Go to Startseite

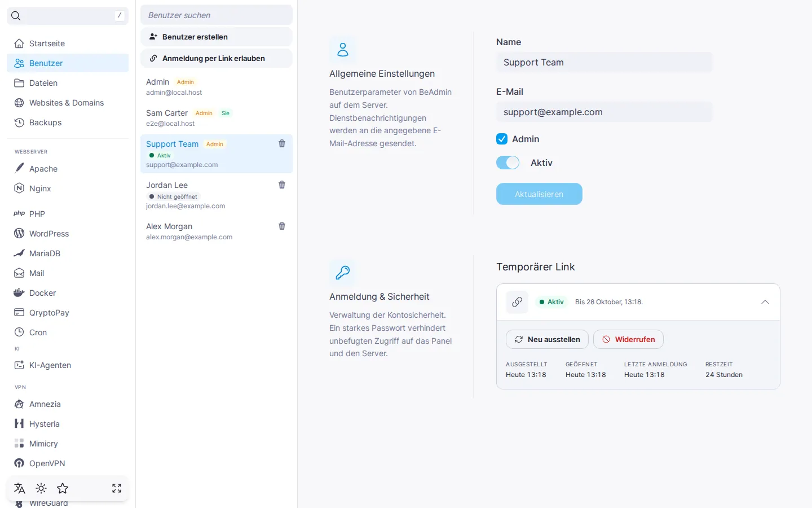[68, 43]
